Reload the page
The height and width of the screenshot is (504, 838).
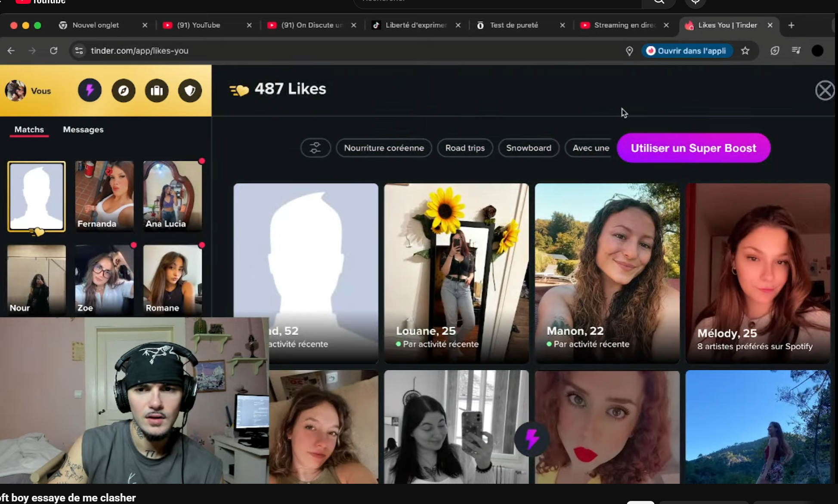(x=53, y=51)
